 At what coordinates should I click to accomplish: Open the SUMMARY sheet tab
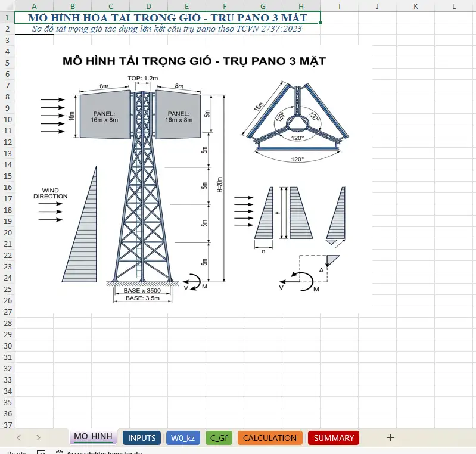point(334,438)
